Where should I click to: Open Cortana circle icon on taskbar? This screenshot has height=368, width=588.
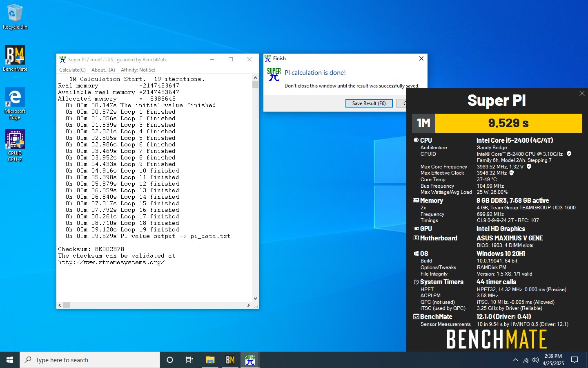pyautogui.click(x=170, y=360)
